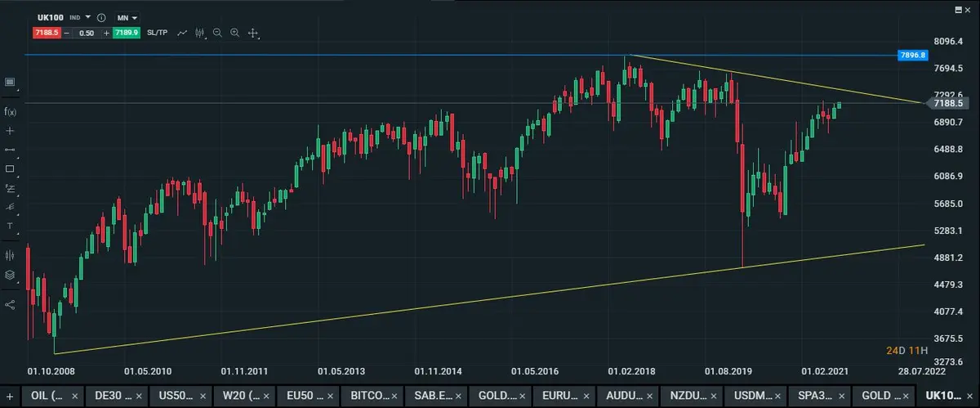Open the layers icon in sidebar
Image resolution: width=980 pixels, height=408 pixels.
pyautogui.click(x=11, y=275)
